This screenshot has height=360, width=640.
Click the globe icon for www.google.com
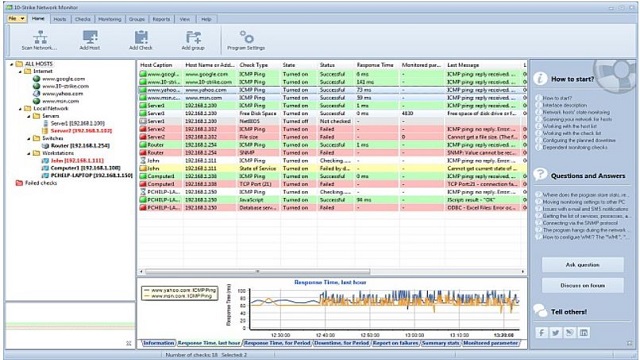pos(36,79)
